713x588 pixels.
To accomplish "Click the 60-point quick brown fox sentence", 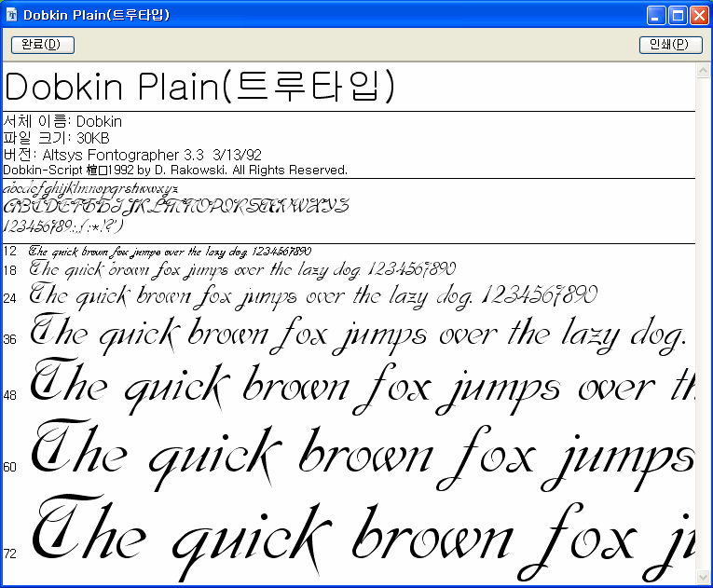I will (363, 456).
